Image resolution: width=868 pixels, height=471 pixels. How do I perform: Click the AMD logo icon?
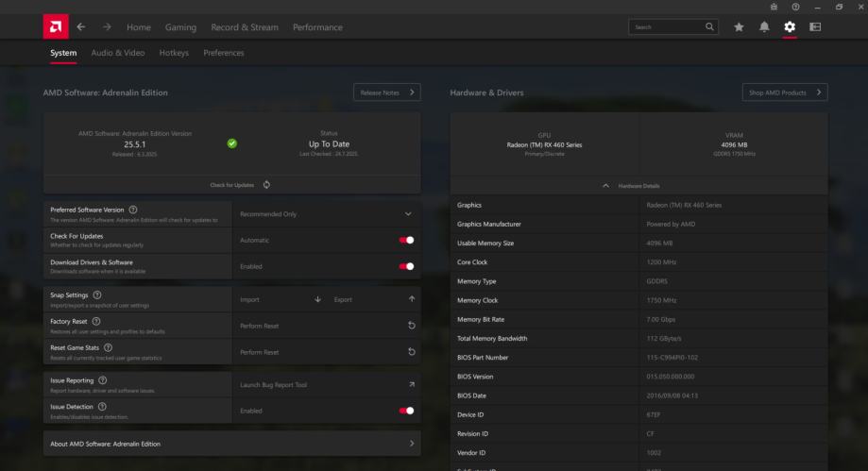(x=56, y=26)
